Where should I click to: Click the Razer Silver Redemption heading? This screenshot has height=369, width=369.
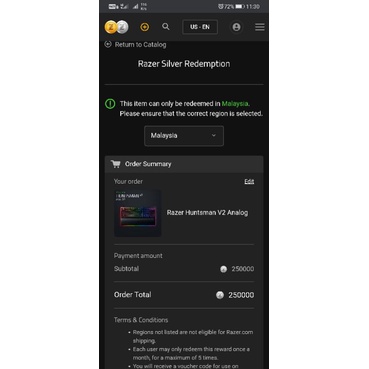[184, 64]
